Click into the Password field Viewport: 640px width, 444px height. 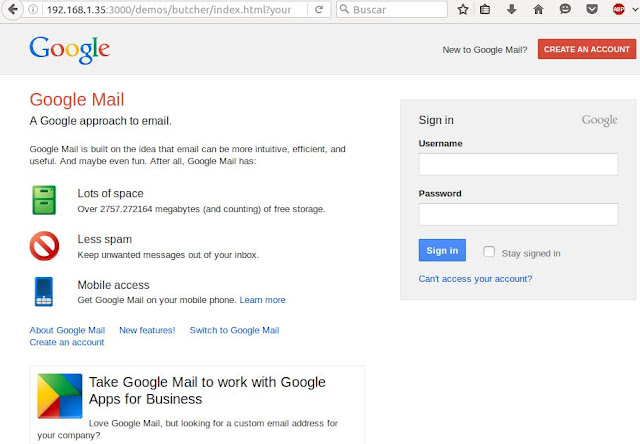click(518, 214)
